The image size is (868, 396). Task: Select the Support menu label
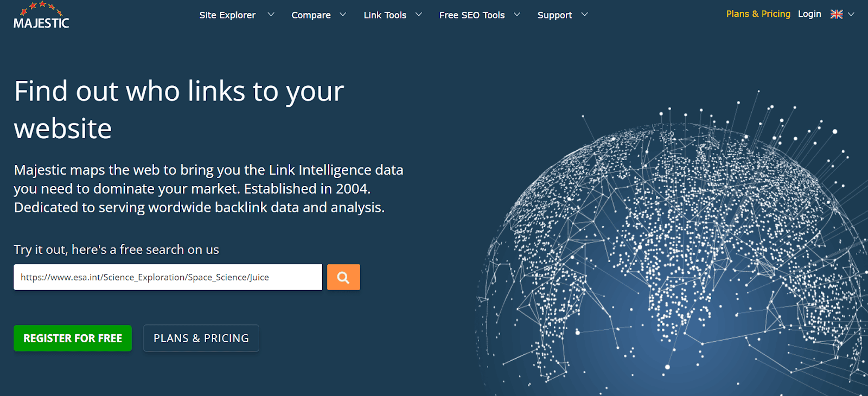(554, 15)
